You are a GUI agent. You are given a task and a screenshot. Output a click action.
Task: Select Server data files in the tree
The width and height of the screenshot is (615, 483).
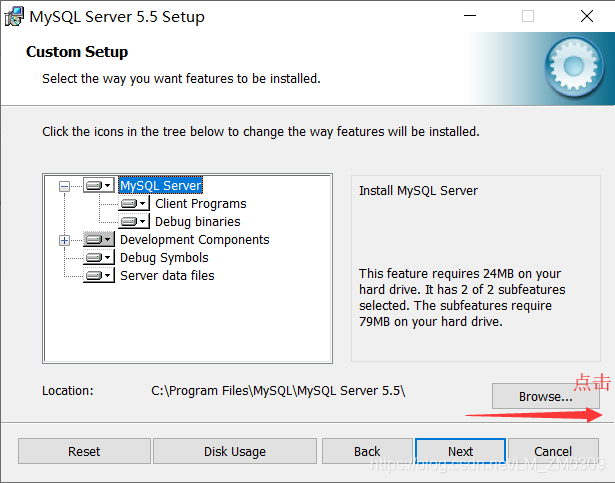[x=167, y=276]
